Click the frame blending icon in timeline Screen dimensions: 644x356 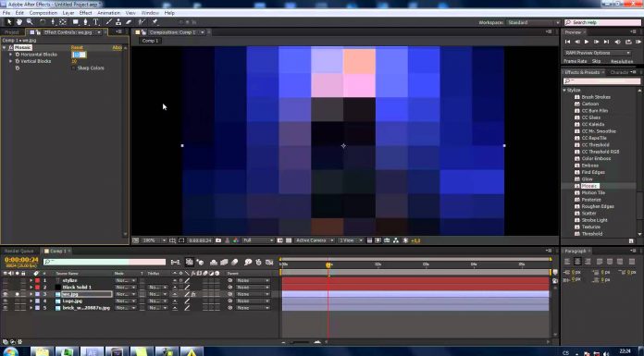tap(224, 262)
